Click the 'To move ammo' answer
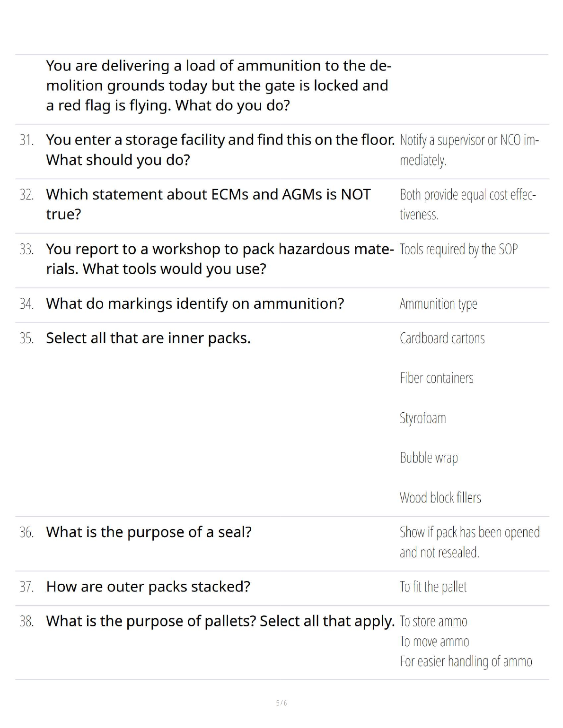This screenshot has width=563, height=728. [434, 641]
